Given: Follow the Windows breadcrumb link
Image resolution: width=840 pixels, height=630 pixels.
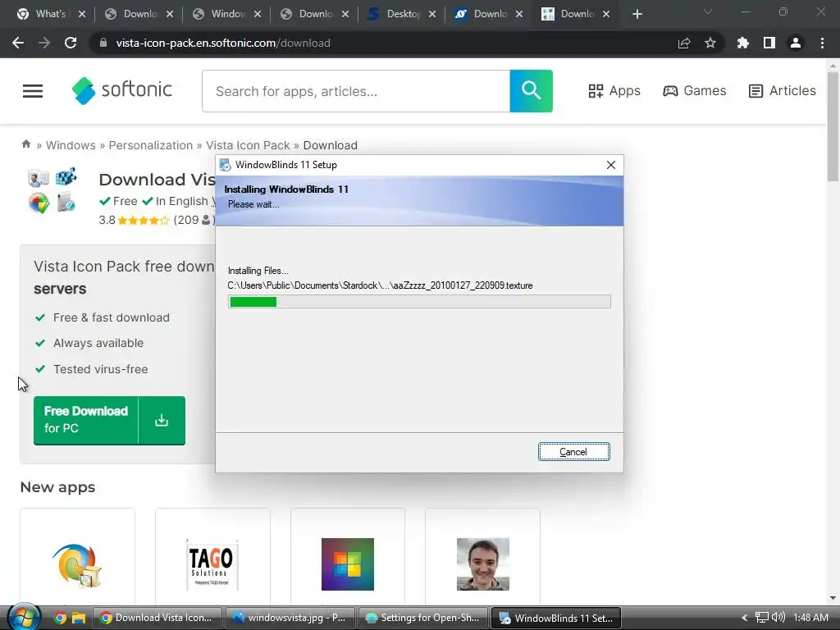Looking at the screenshot, I should (x=71, y=145).
